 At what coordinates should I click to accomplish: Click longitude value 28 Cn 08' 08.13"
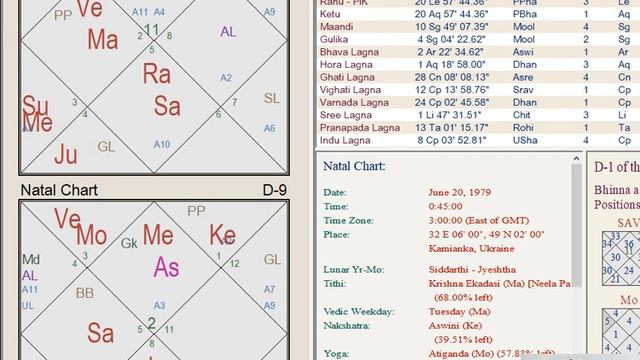[x=451, y=78]
